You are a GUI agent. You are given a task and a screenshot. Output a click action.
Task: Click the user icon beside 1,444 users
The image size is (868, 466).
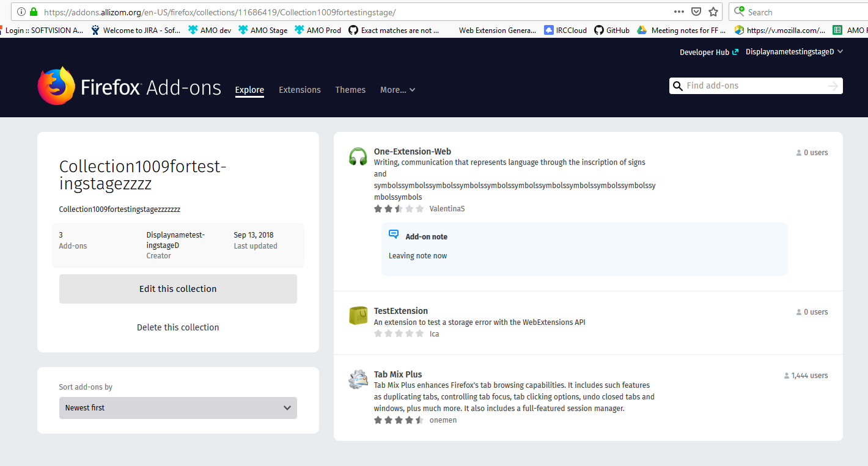(787, 376)
